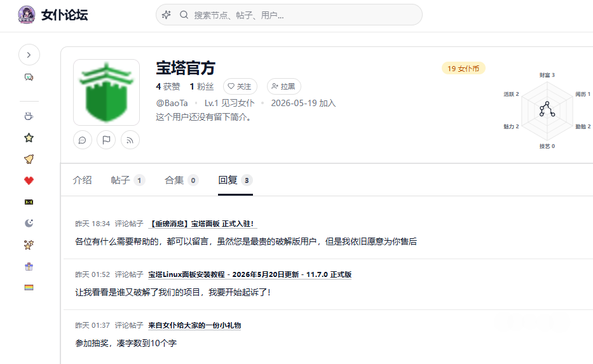Click the 勤勉 2 radar label

(583, 126)
